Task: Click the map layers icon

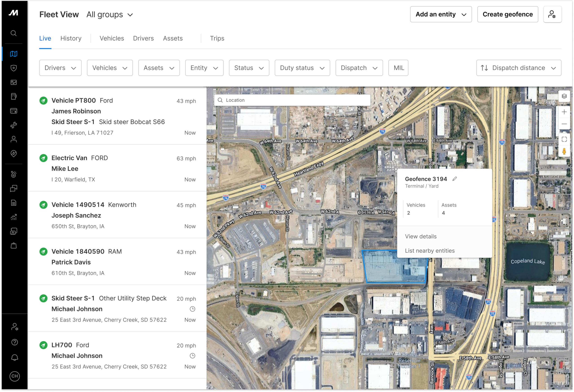Action: click(x=564, y=96)
